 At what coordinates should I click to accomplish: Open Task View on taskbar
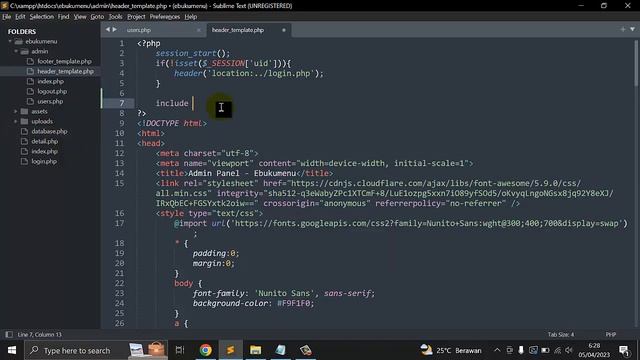coord(180,350)
